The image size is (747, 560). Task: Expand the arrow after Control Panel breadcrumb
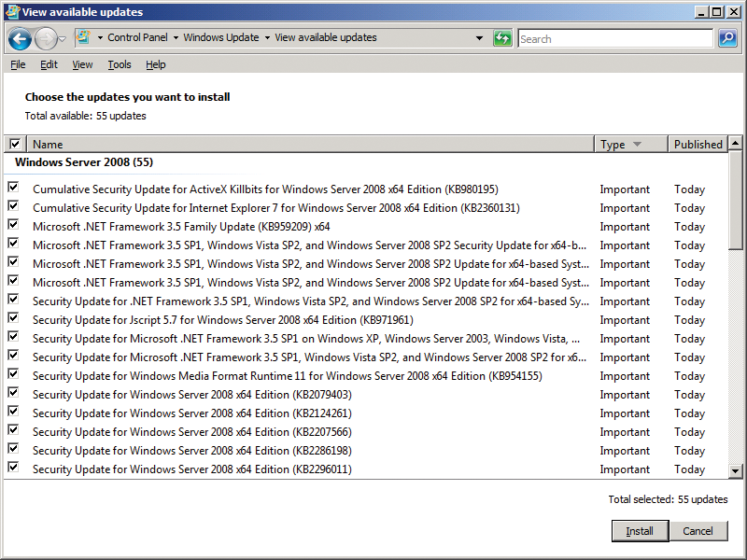click(175, 38)
